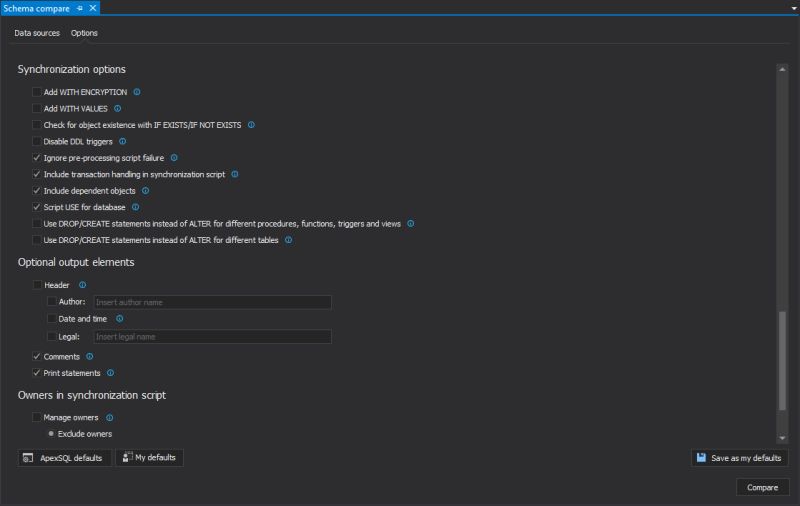Show info for DROP/CREATE for different tables
Image resolution: width=800 pixels, height=506 pixels.
pos(288,240)
